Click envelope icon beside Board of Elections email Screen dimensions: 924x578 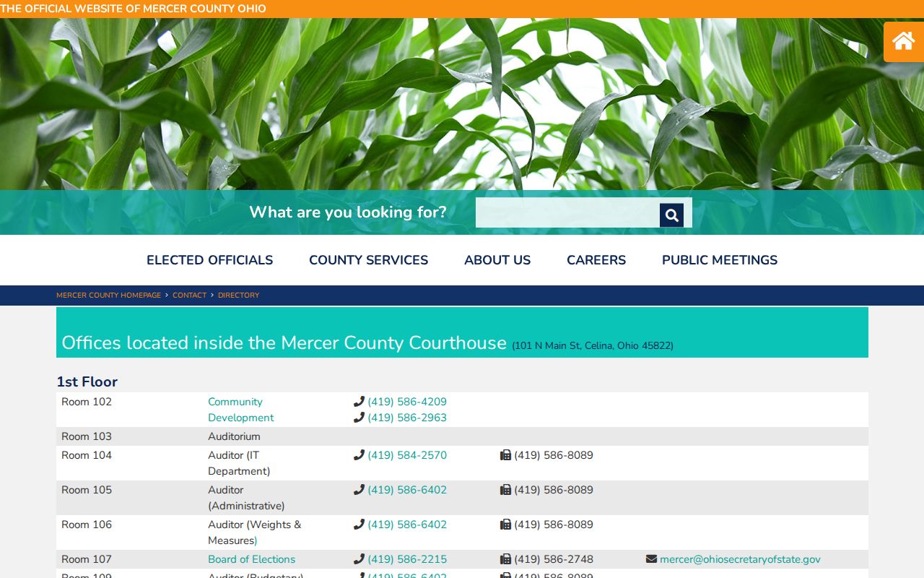[651, 559]
